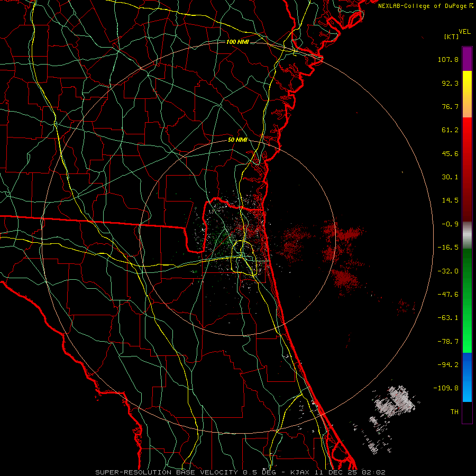Pick the gray near-zero segment of the color bar
Viewport: 476px width, 476px height.
pyautogui.click(x=467, y=235)
